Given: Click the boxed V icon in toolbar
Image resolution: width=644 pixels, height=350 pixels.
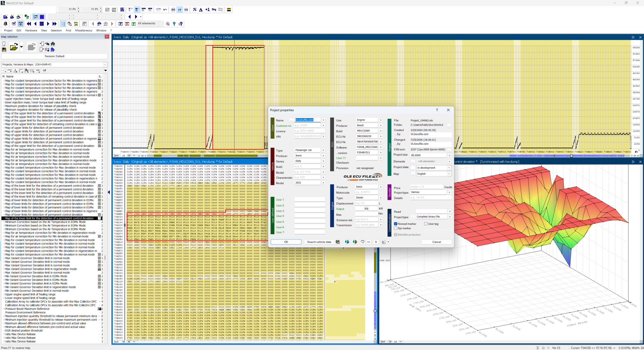Looking at the screenshot, I should (x=127, y=24).
